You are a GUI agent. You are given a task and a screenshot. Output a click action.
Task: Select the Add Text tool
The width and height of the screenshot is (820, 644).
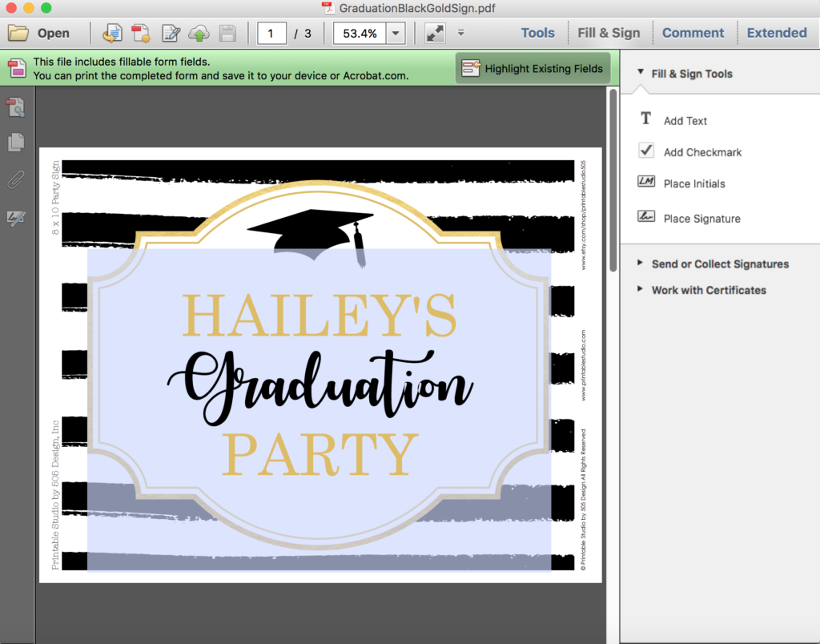coord(685,121)
